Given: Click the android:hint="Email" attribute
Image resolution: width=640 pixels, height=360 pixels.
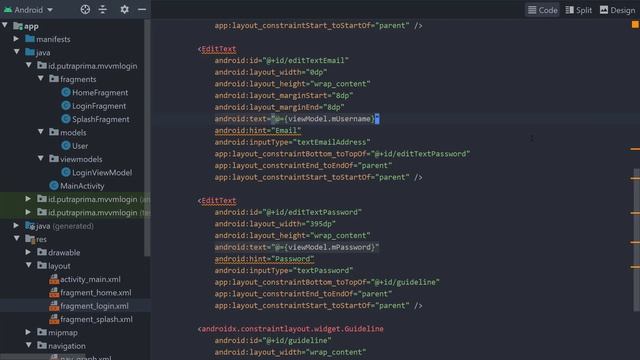Looking at the screenshot, I should 258,131.
